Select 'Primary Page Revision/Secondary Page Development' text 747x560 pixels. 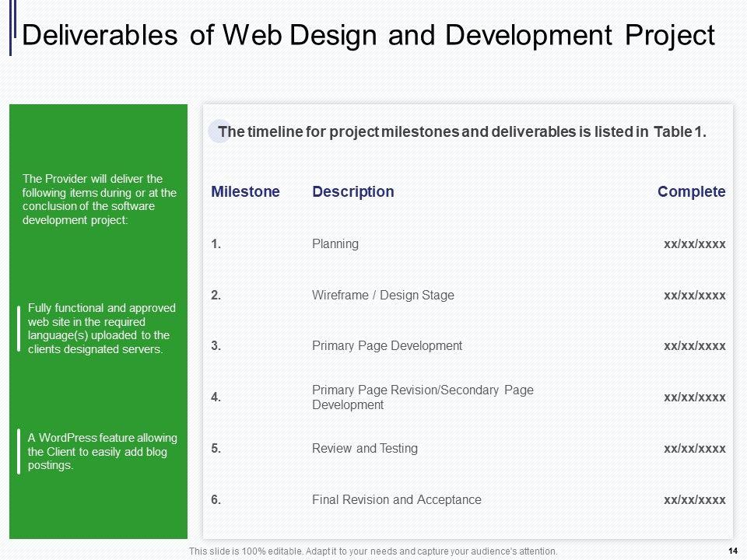tap(423, 397)
